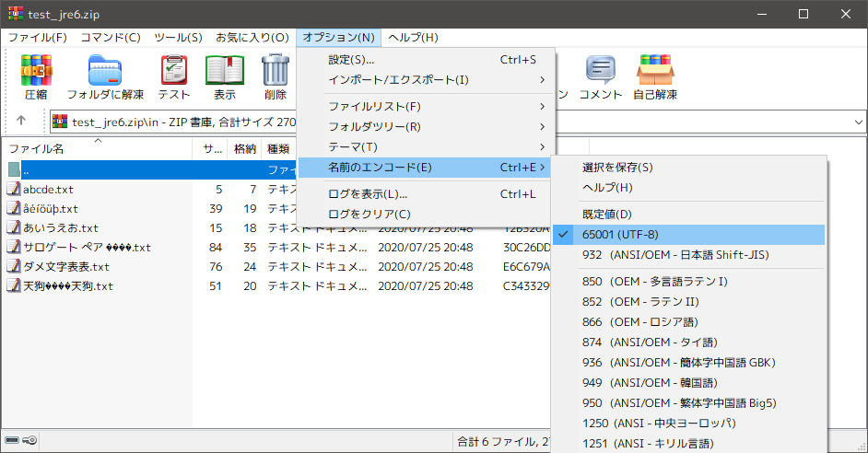
Task: Select 932 日本語 Shift-JIS encoding
Action: (688, 255)
